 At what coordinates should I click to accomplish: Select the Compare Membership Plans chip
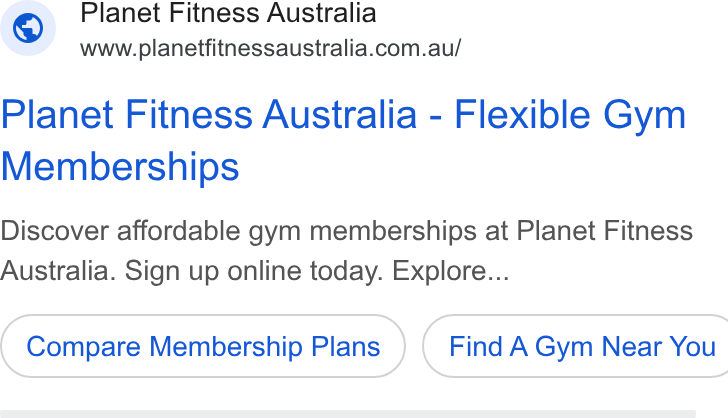coord(203,346)
